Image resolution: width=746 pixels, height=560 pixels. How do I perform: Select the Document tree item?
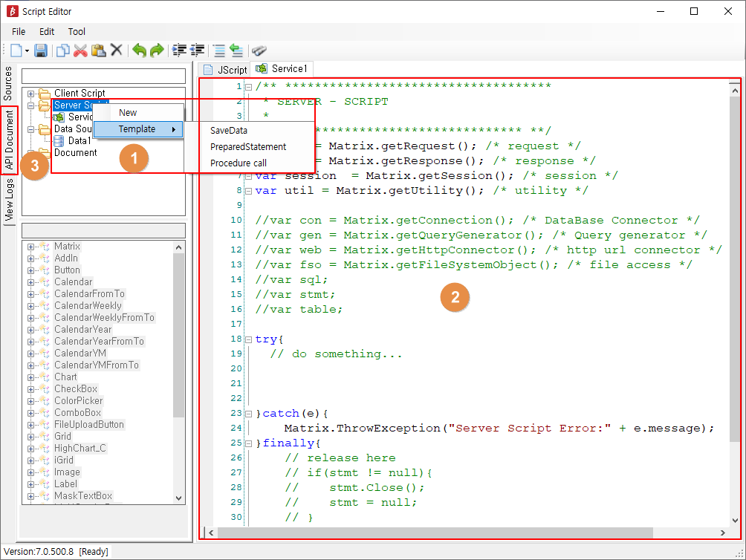coord(75,152)
